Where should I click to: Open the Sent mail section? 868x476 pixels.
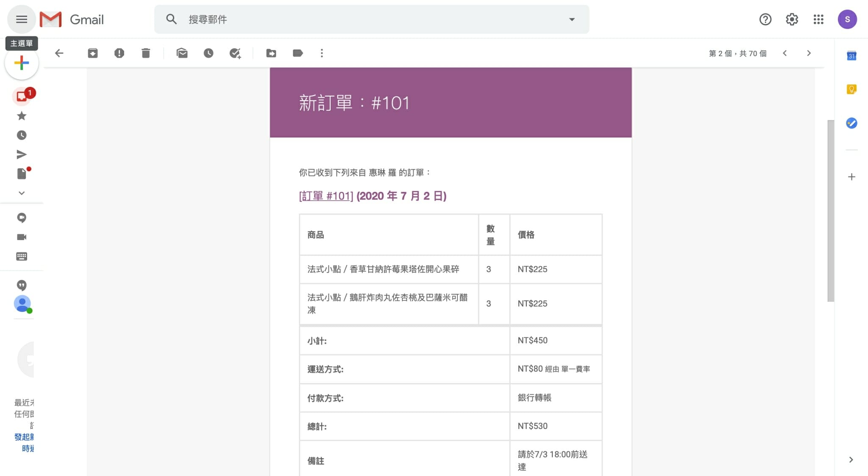click(x=22, y=154)
